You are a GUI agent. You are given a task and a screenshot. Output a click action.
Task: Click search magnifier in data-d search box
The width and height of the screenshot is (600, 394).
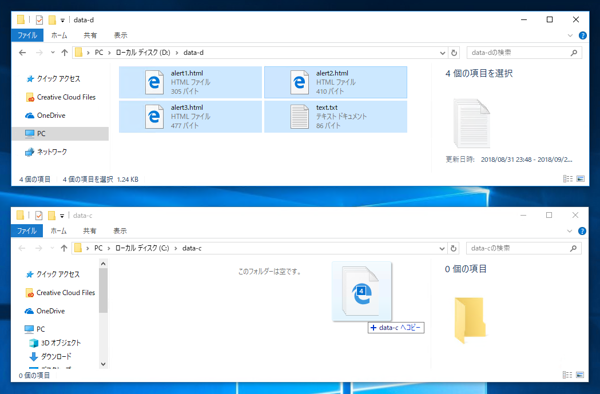point(574,53)
